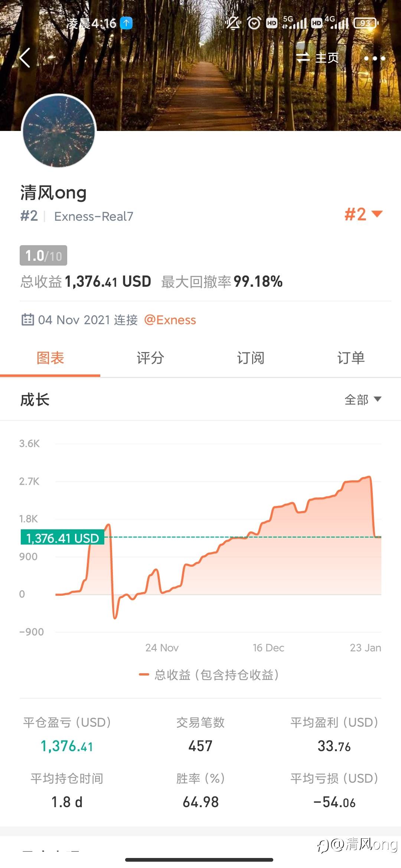This screenshot has width=401, height=868.
Task: Open the three-dots more menu
Action: click(x=374, y=58)
